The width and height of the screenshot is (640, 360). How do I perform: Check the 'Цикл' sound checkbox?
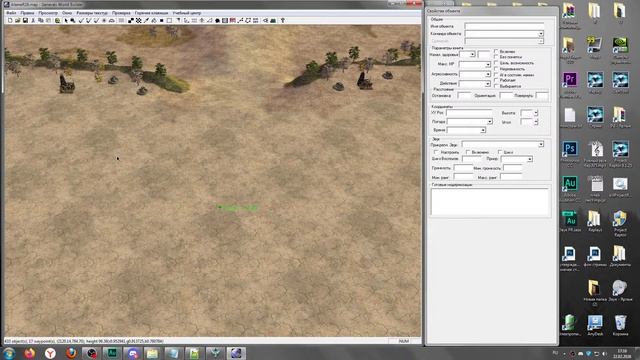[x=500, y=152]
